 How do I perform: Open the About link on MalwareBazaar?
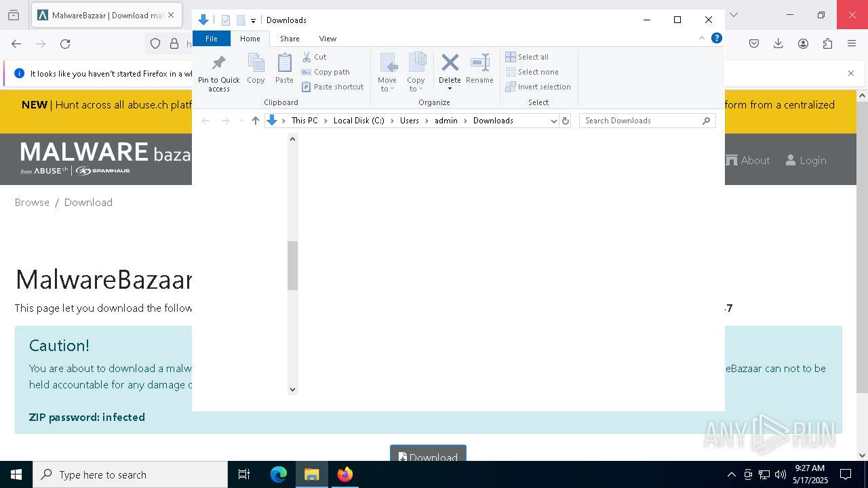coord(747,161)
